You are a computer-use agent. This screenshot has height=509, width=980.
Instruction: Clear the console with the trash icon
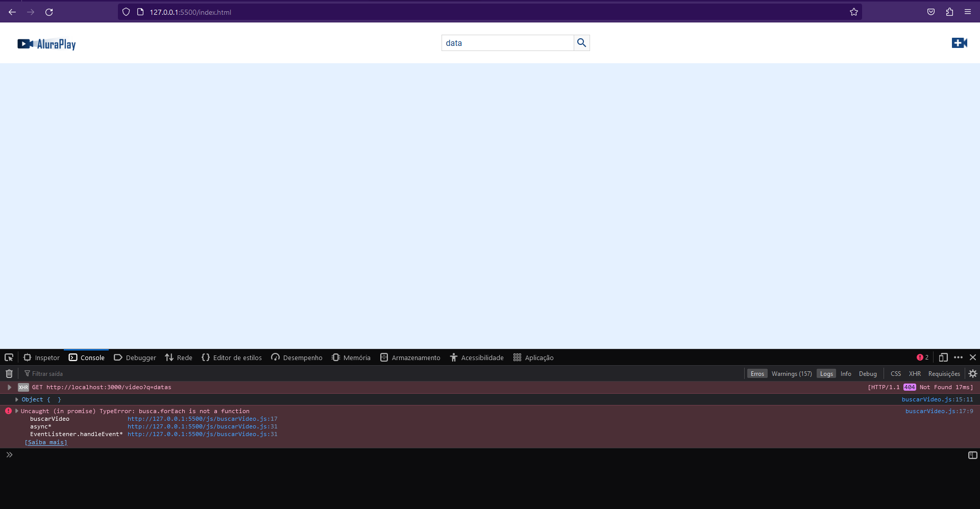[9, 373]
